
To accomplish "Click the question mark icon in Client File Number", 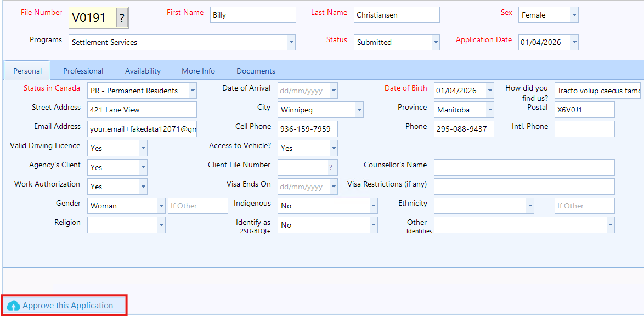I will tap(331, 167).
